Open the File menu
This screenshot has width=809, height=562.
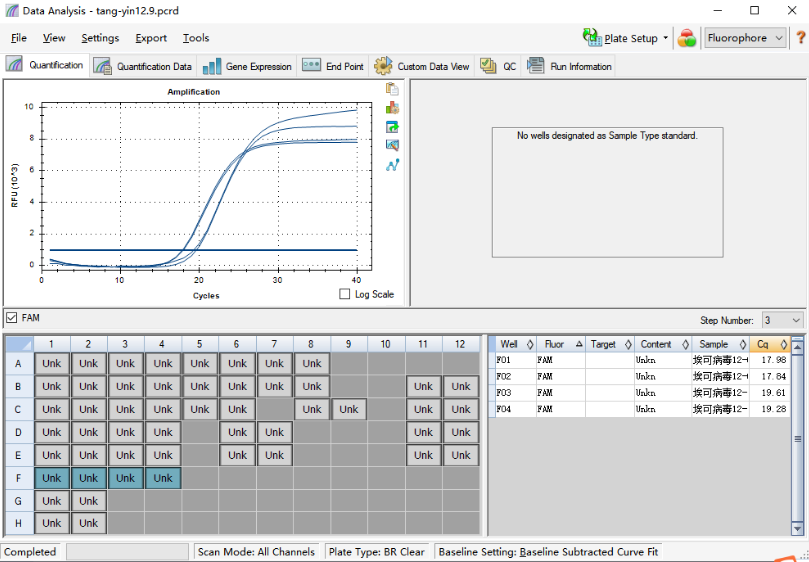tap(19, 38)
